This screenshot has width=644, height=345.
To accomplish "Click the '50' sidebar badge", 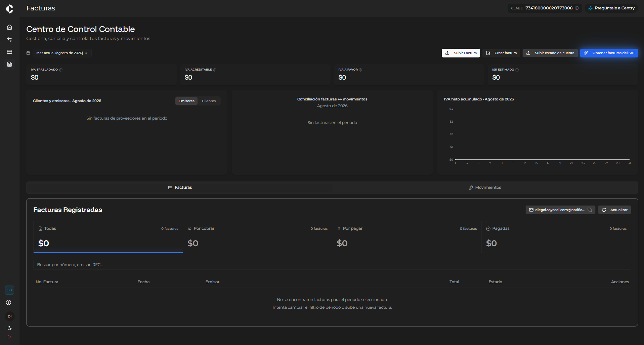I will tap(9, 290).
